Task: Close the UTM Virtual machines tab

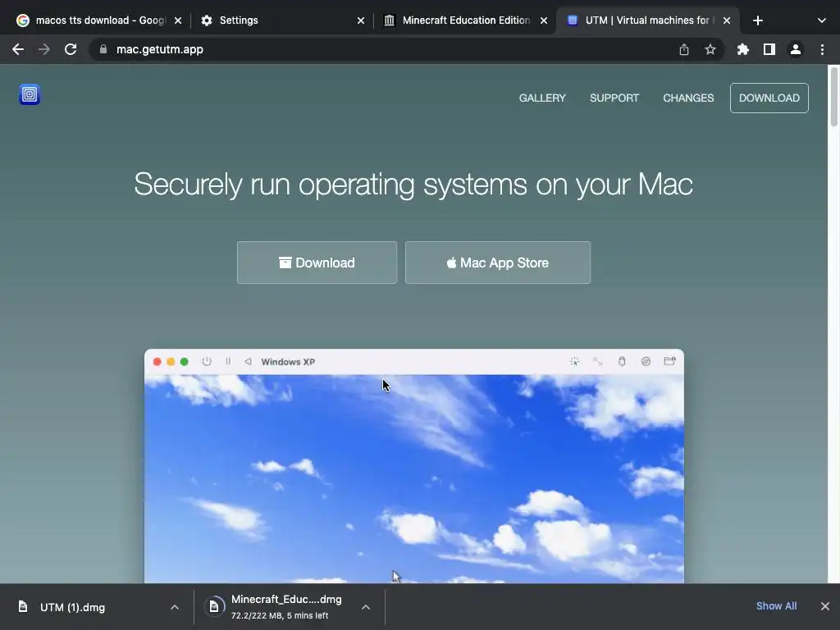Action: (x=727, y=21)
